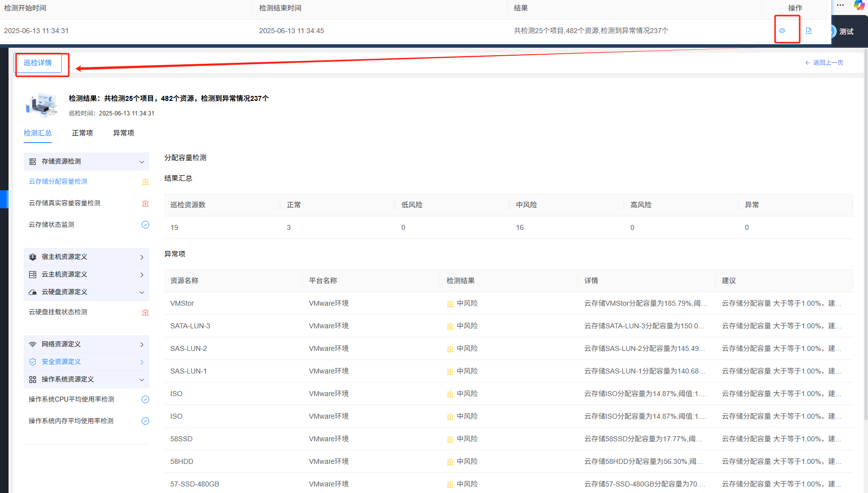Click detail text 云存储VMStor分配容量为185.79%
Screen dimensions: 868x493
[x=645, y=303]
